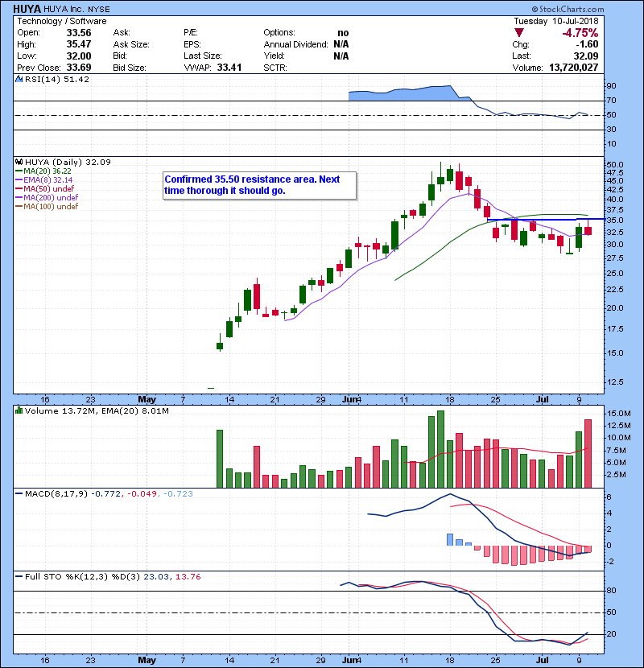Click the green dash before MA(20) legend
The height and width of the screenshot is (668, 644).
tap(19, 171)
